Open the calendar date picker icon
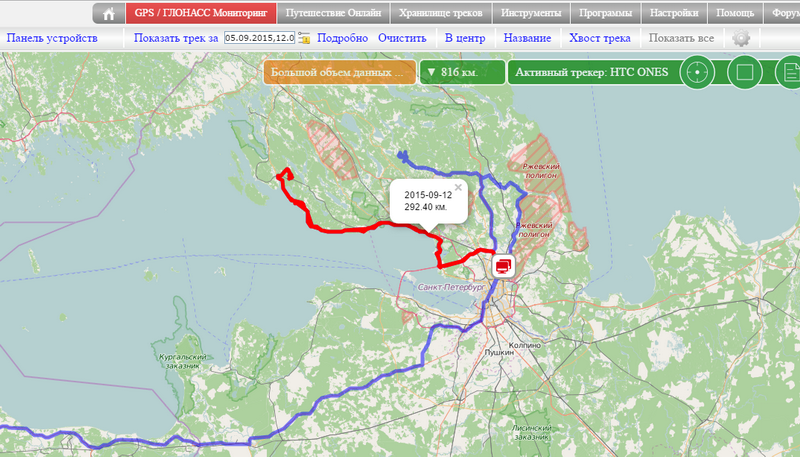The width and height of the screenshot is (800, 457). pos(303,38)
